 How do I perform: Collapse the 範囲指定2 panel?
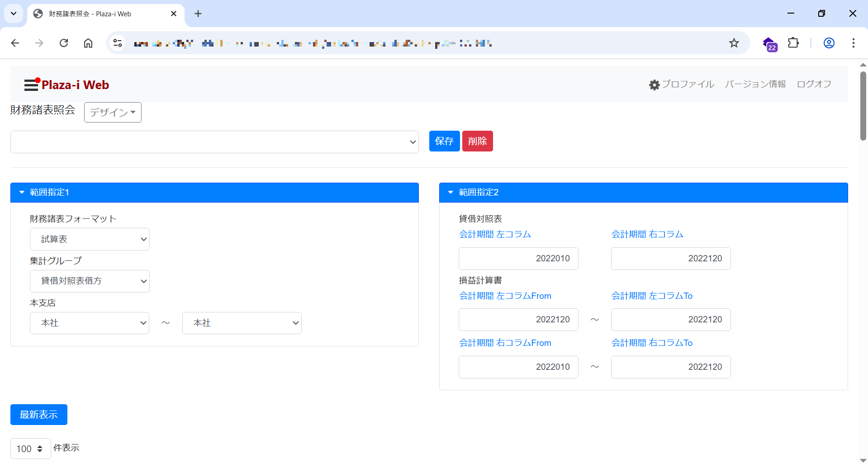tap(451, 193)
